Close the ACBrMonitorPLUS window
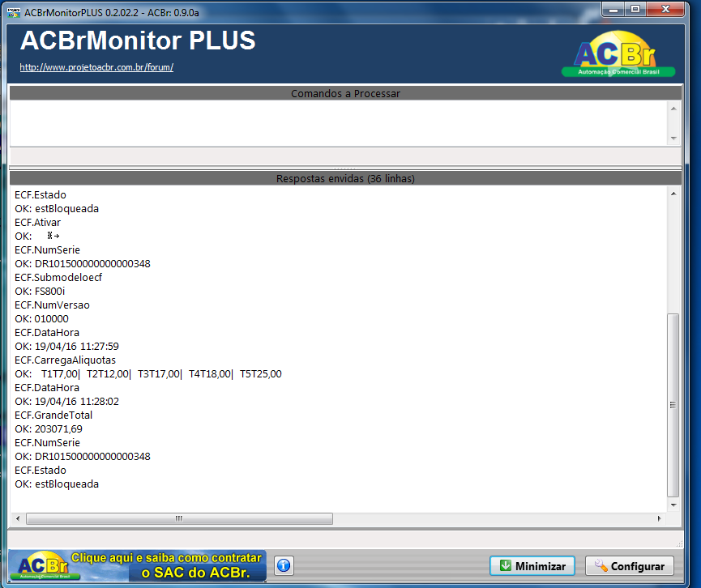The width and height of the screenshot is (701, 588). [x=665, y=10]
